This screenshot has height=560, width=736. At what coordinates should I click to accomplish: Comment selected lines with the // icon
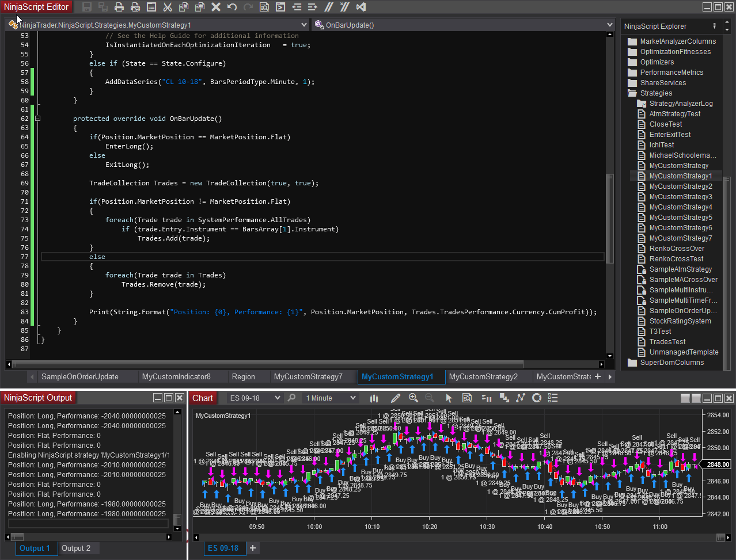point(329,7)
